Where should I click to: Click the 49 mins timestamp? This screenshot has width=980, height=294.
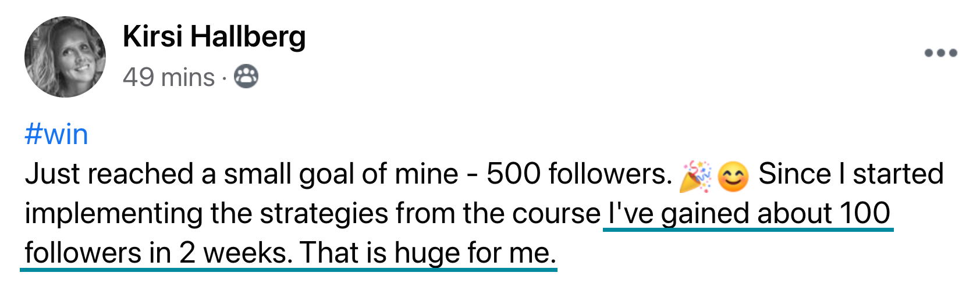coord(169,77)
